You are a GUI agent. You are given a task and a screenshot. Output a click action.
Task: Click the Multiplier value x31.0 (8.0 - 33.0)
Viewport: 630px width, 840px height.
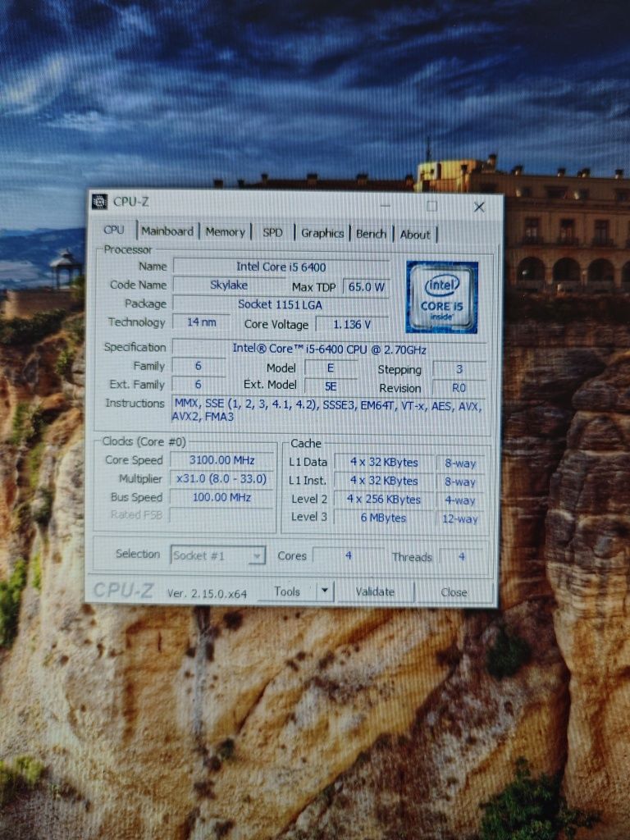(221, 478)
